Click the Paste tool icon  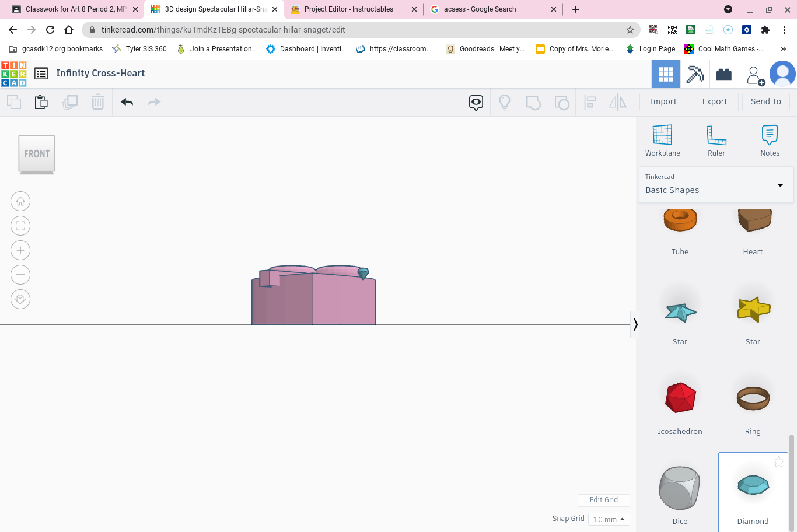click(41, 102)
